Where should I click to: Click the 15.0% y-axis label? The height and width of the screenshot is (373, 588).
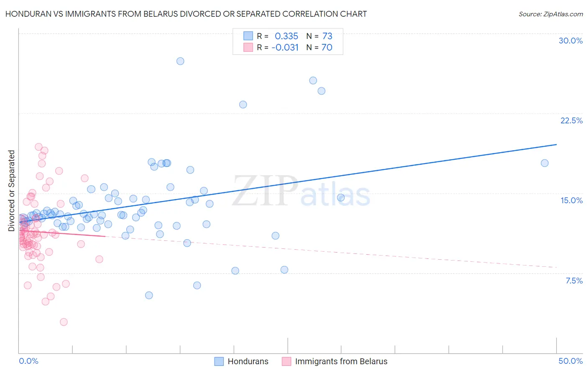tap(571, 200)
